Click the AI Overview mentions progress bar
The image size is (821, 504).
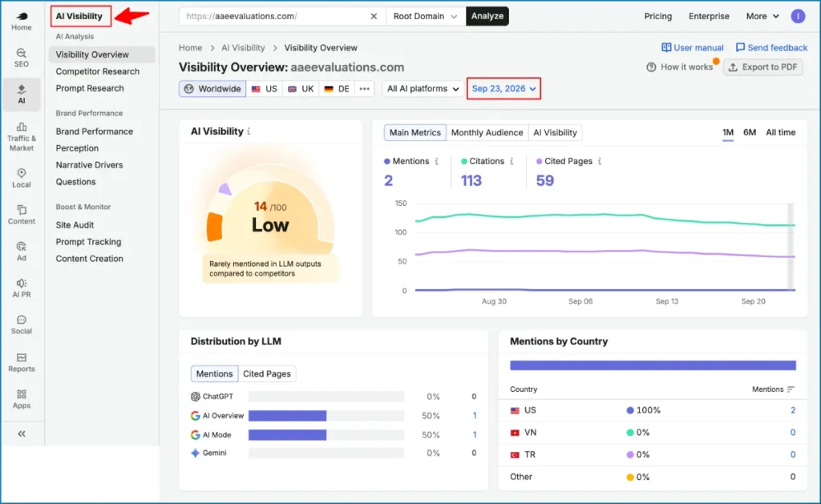(x=326, y=416)
